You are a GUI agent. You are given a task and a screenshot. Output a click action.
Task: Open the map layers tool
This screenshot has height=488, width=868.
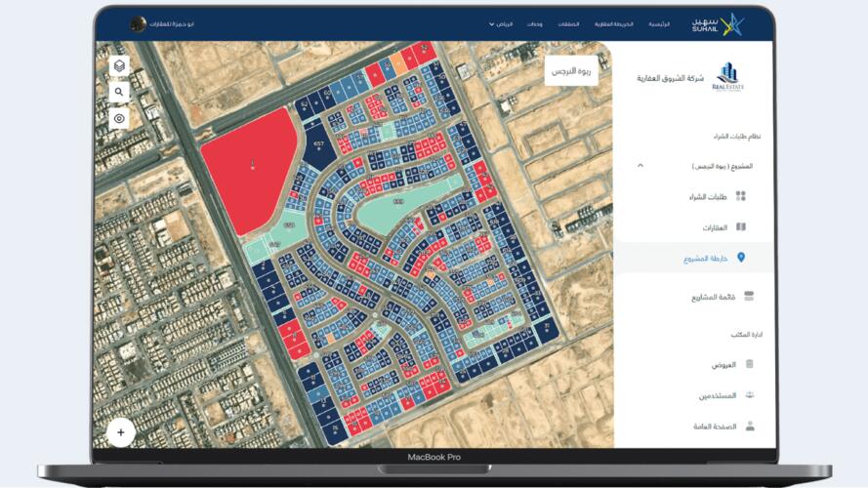[x=119, y=65]
